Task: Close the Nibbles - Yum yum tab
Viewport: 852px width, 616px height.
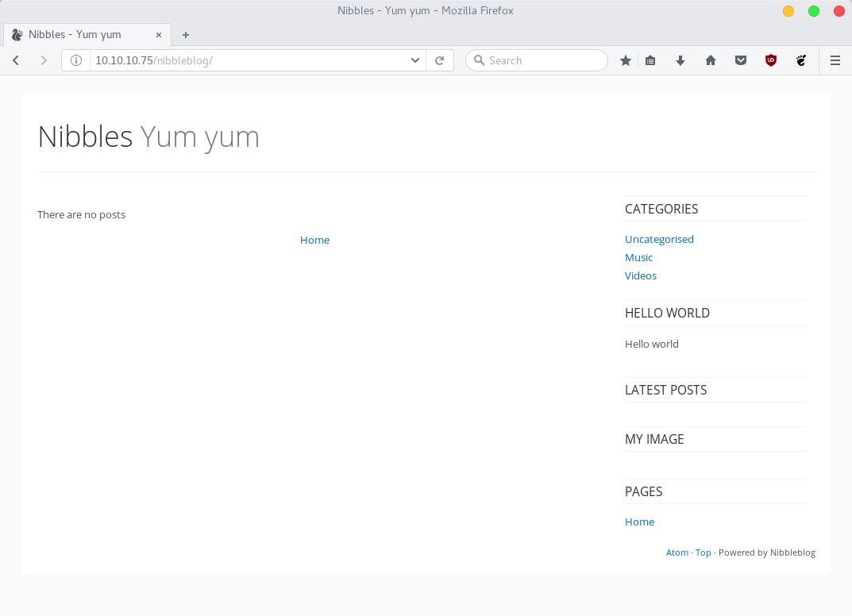Action: tap(159, 35)
